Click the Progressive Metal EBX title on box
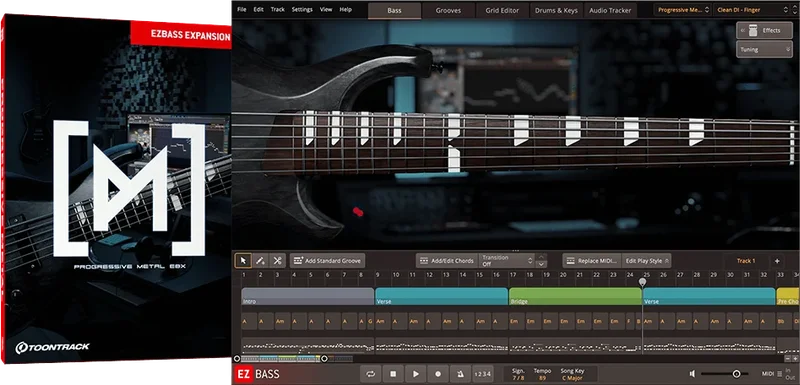800x385 pixels. 129,267
